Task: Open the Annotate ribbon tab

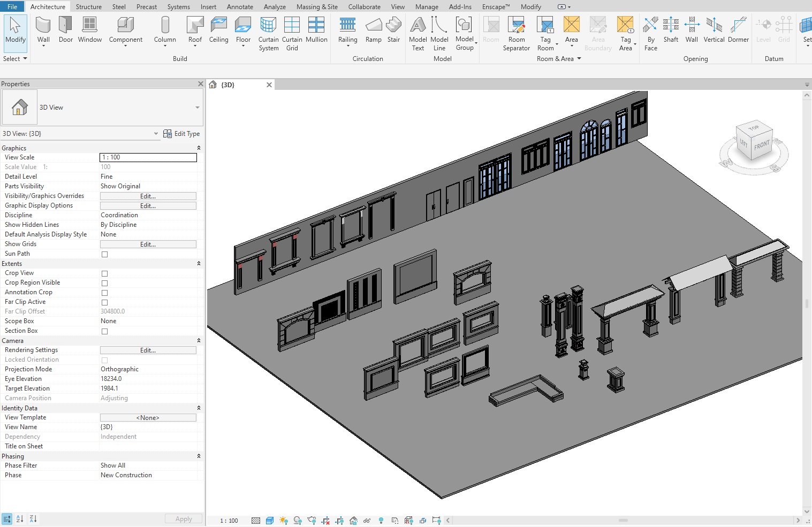Action: click(240, 7)
